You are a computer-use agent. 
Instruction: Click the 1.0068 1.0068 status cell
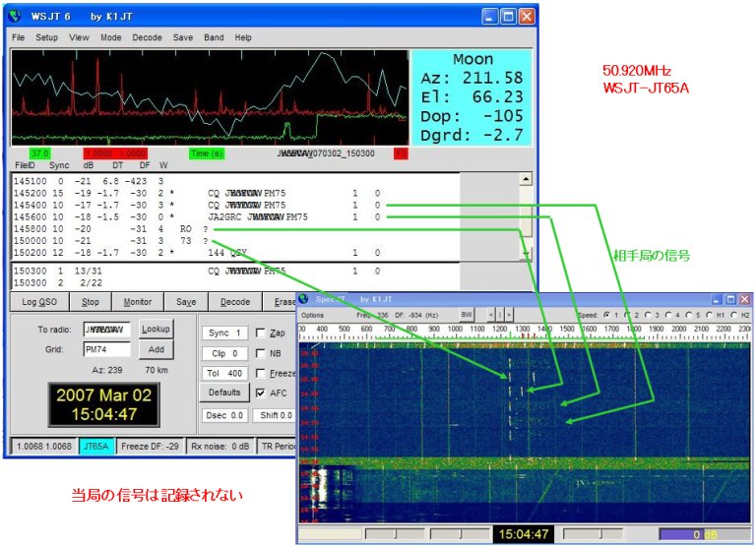point(44,447)
